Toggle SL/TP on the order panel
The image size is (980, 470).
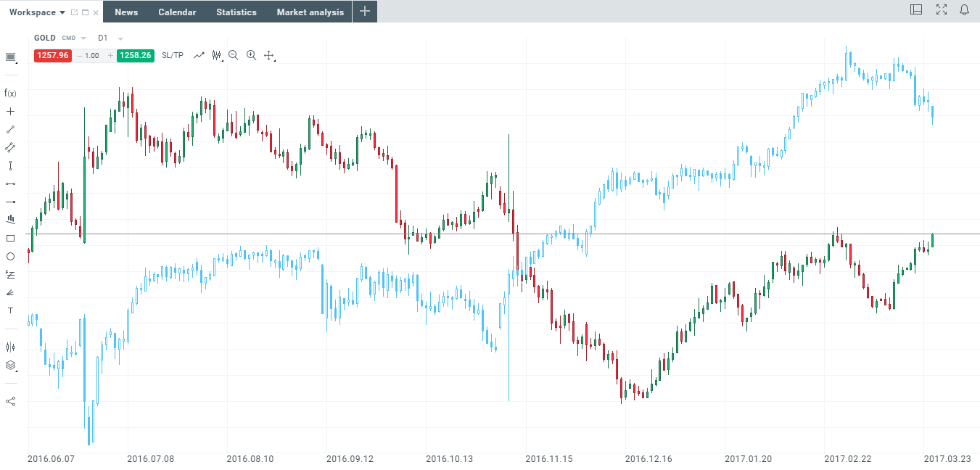[173, 55]
